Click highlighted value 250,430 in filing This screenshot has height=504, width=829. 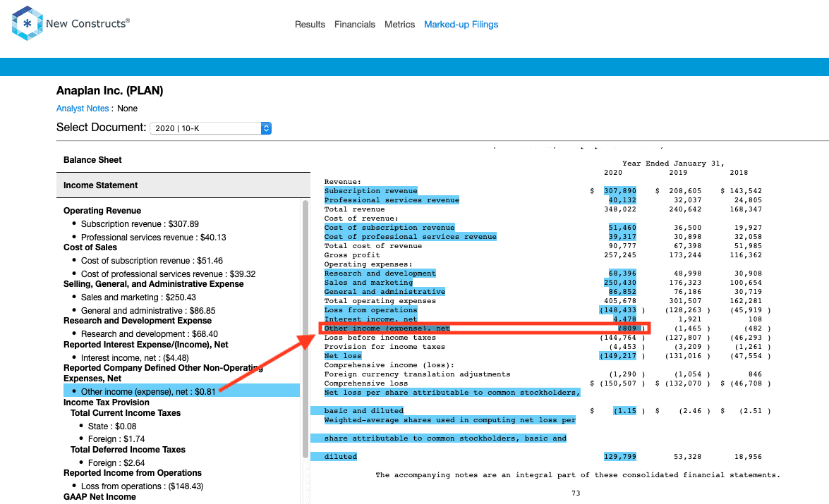pyautogui.click(x=620, y=283)
